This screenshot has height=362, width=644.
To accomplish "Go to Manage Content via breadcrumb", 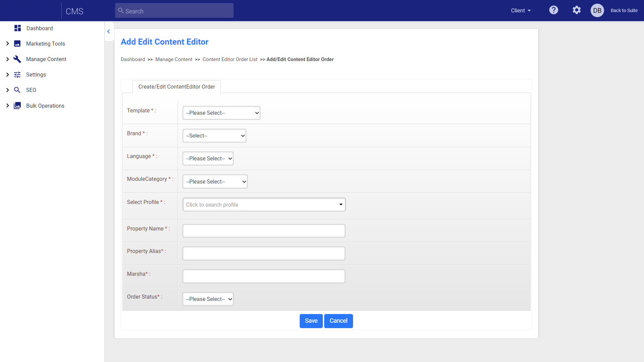I will (174, 59).
